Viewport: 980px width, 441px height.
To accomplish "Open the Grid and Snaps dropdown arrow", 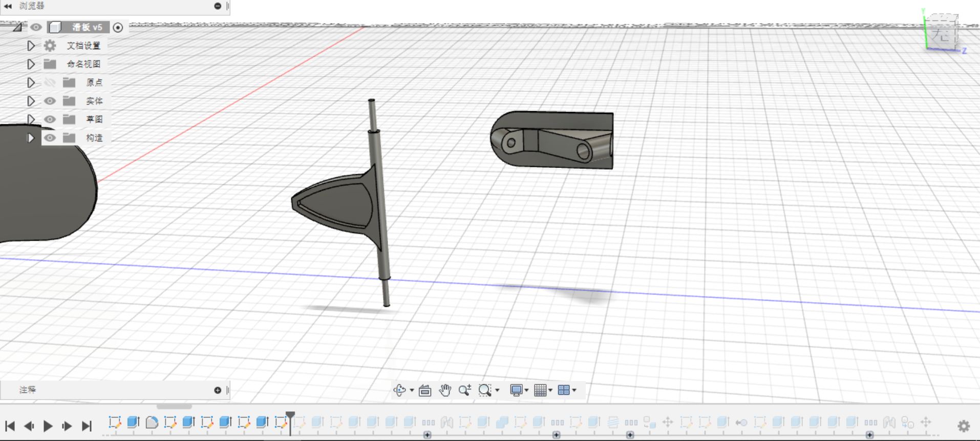I will (550, 390).
